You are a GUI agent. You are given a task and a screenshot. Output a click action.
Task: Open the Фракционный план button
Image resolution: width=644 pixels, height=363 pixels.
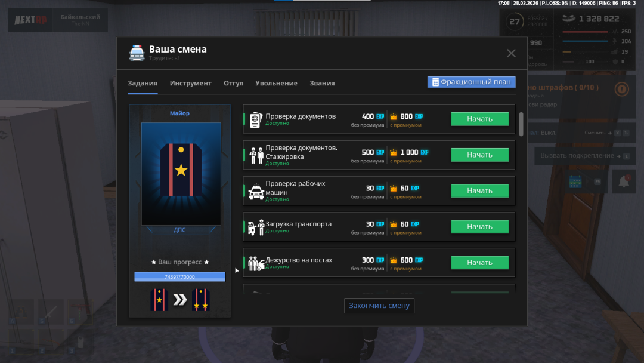(471, 82)
